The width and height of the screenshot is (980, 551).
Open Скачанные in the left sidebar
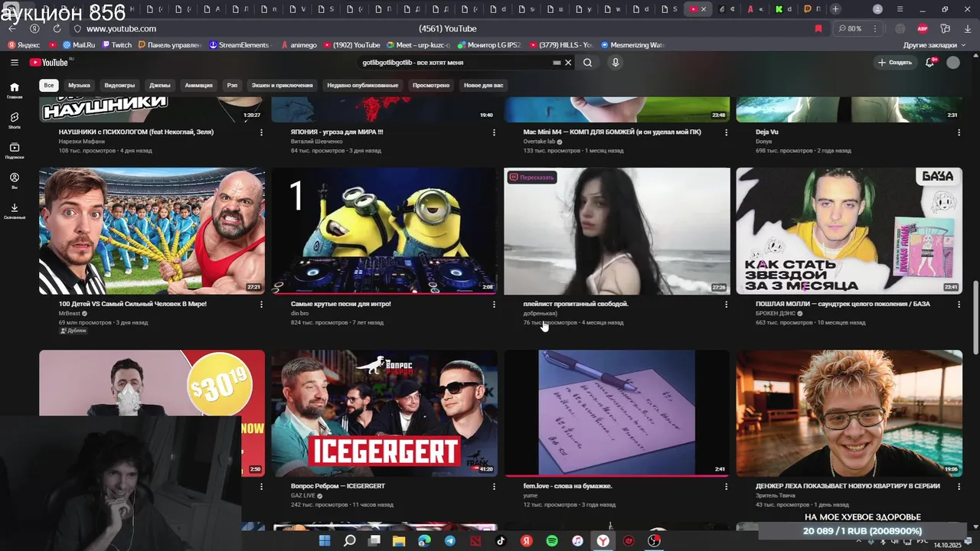click(15, 210)
